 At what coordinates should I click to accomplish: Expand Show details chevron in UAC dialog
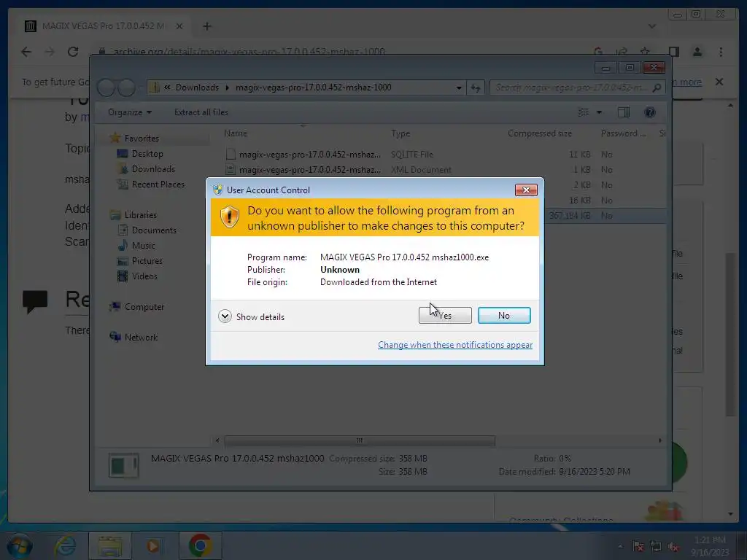click(225, 316)
